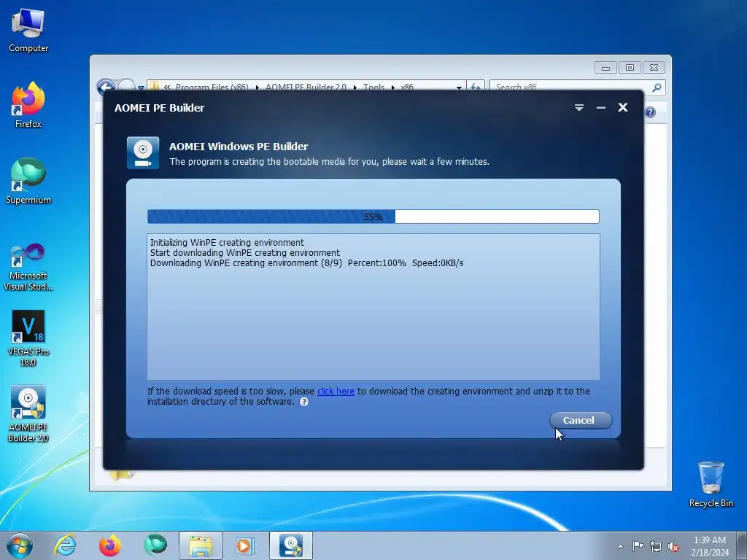Click the Explorer search magnifier icon
747x560 pixels.
click(657, 87)
